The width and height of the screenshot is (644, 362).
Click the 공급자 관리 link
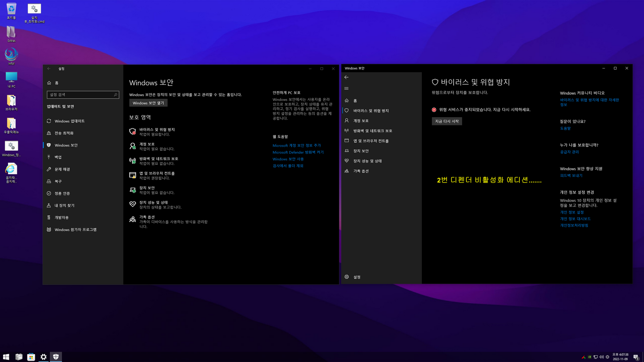[x=569, y=152]
